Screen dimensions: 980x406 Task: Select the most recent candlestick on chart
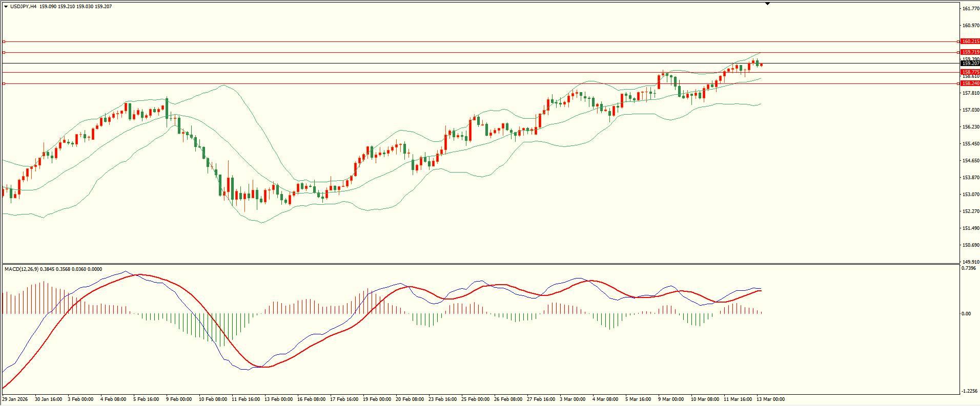(x=761, y=65)
